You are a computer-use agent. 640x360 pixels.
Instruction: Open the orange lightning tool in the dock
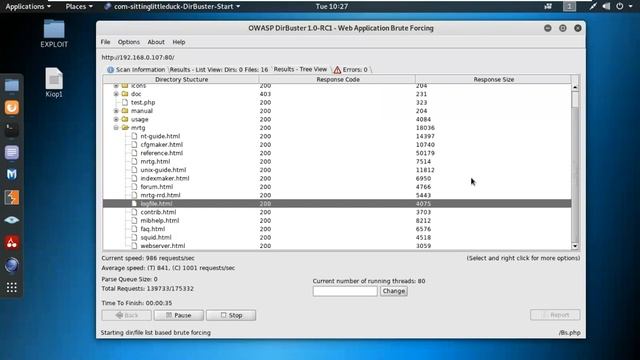[11, 198]
